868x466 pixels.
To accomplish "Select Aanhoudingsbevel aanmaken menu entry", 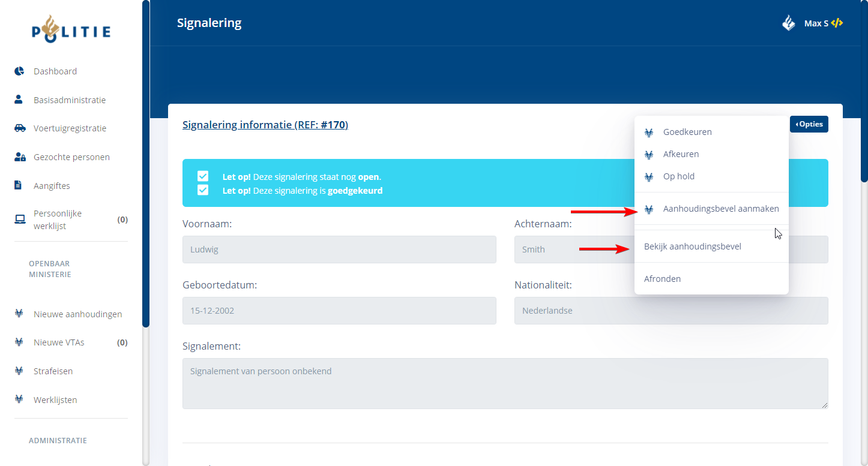I will coord(720,209).
